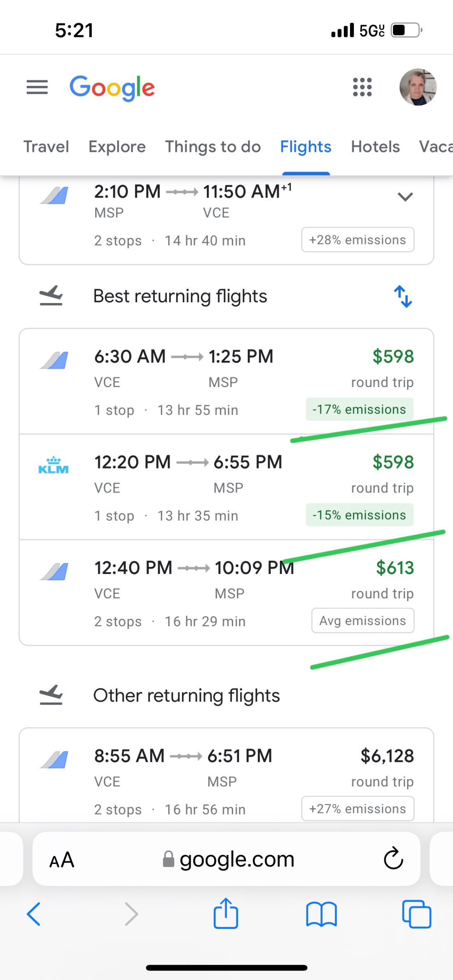
Task: Pick the 8:55 AM flight priced $6,128
Action: [226, 778]
